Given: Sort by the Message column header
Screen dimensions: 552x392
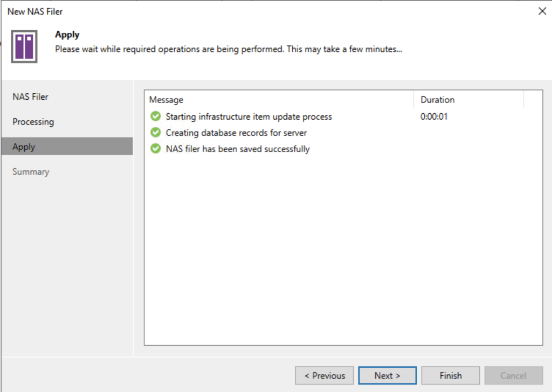Looking at the screenshot, I should click(x=166, y=100).
